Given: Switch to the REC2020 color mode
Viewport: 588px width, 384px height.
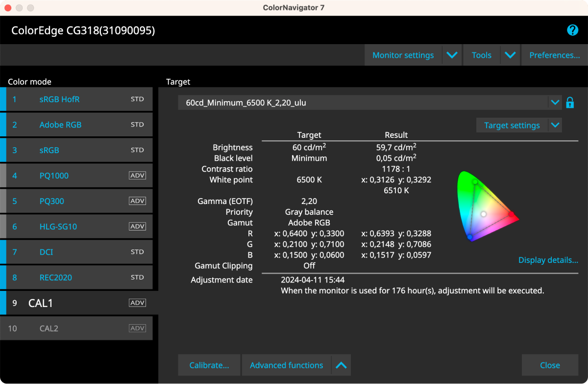Looking at the screenshot, I should (55, 278).
